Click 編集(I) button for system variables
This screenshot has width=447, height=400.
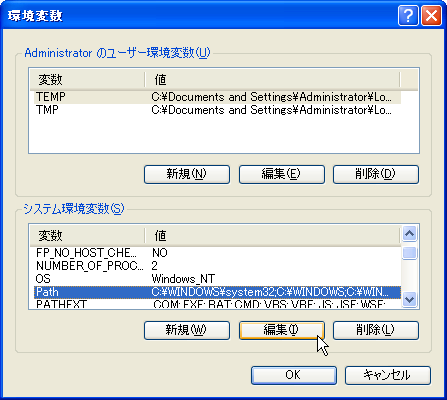coord(282,330)
